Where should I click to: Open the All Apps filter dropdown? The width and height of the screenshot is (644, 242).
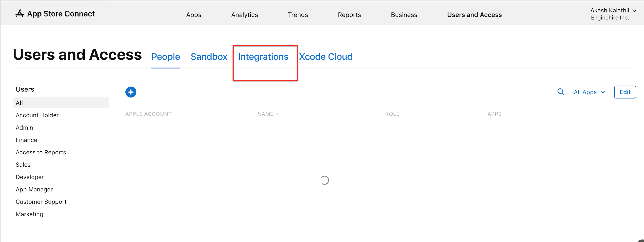pos(589,92)
